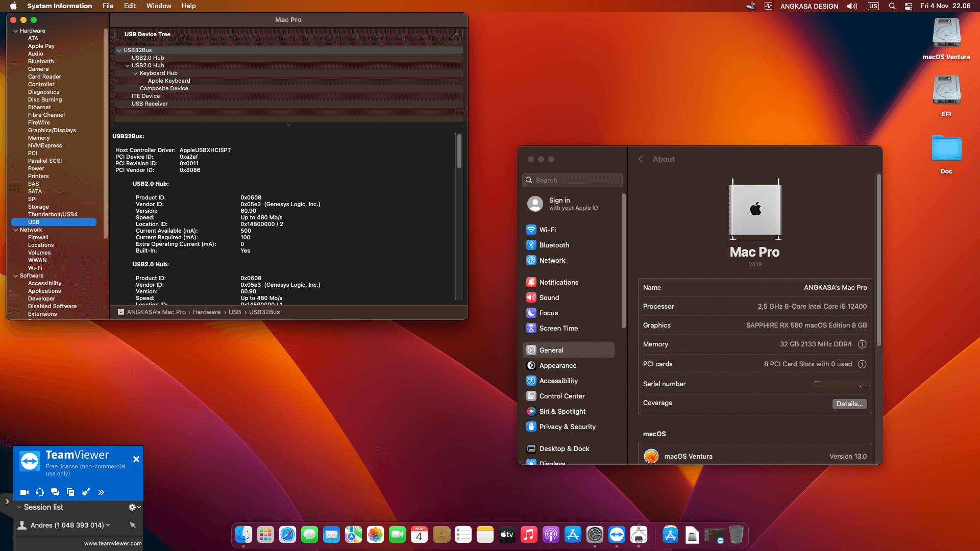Open the EFI drive on desktop
The width and height of the screenshot is (980, 551).
pyautogui.click(x=946, y=96)
